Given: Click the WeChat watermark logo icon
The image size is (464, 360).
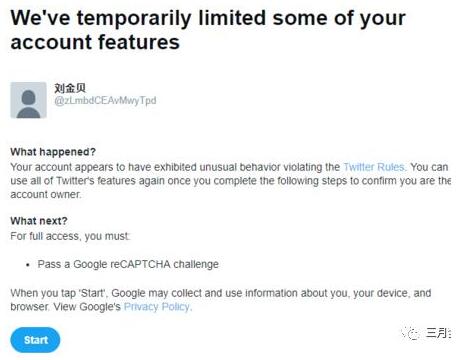Looking at the screenshot, I should [410, 333].
